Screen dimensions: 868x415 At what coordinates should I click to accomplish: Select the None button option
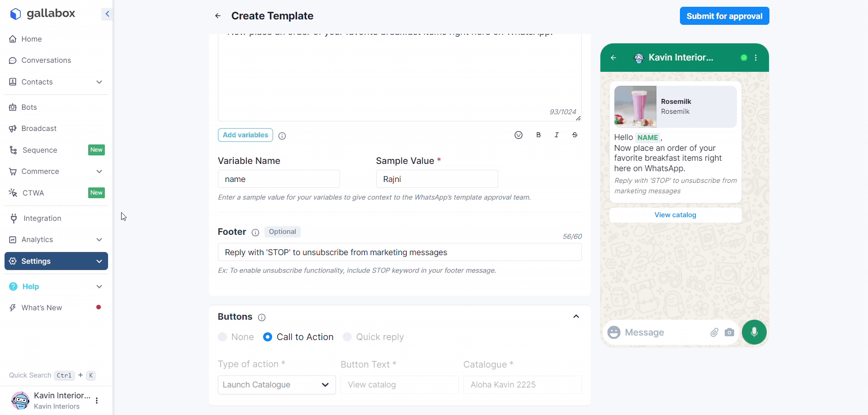pos(222,337)
